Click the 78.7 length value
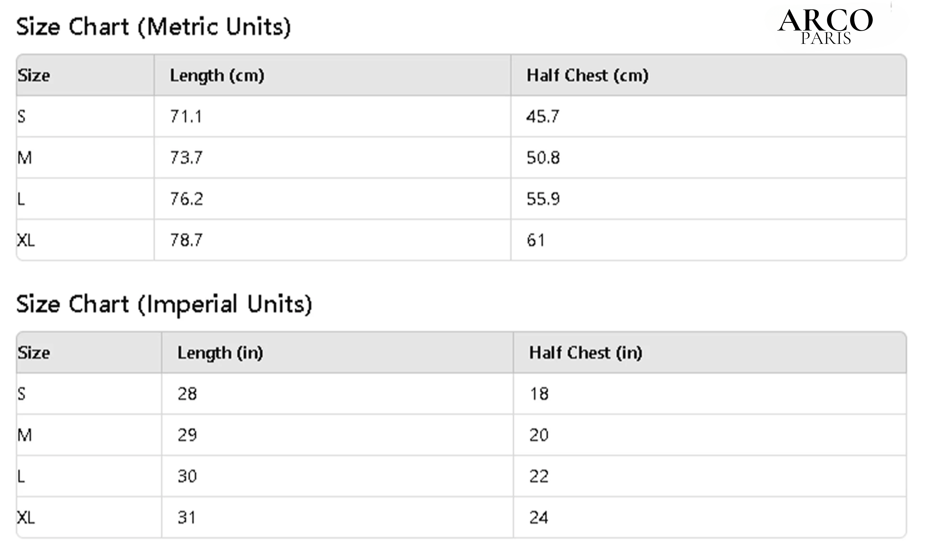Viewport: 930px width, 560px height. (186, 240)
